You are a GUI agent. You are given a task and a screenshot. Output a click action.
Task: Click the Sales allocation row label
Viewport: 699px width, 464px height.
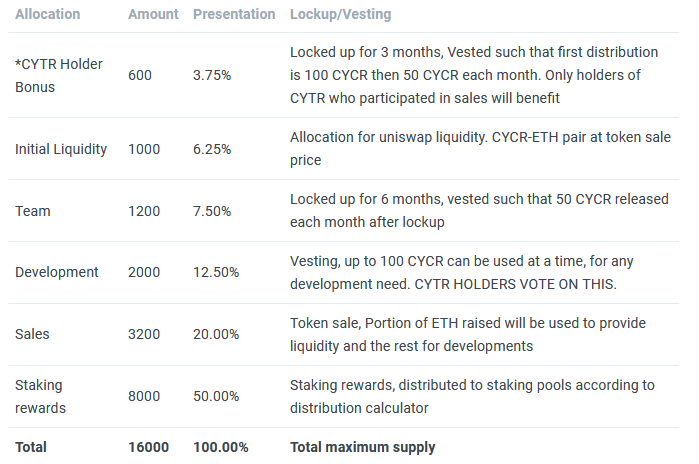(x=33, y=334)
